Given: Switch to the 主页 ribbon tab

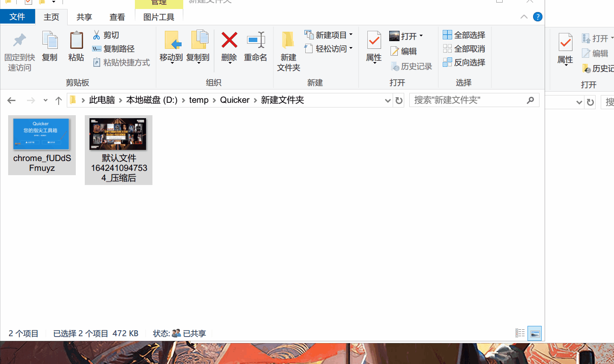Looking at the screenshot, I should click(x=51, y=17).
